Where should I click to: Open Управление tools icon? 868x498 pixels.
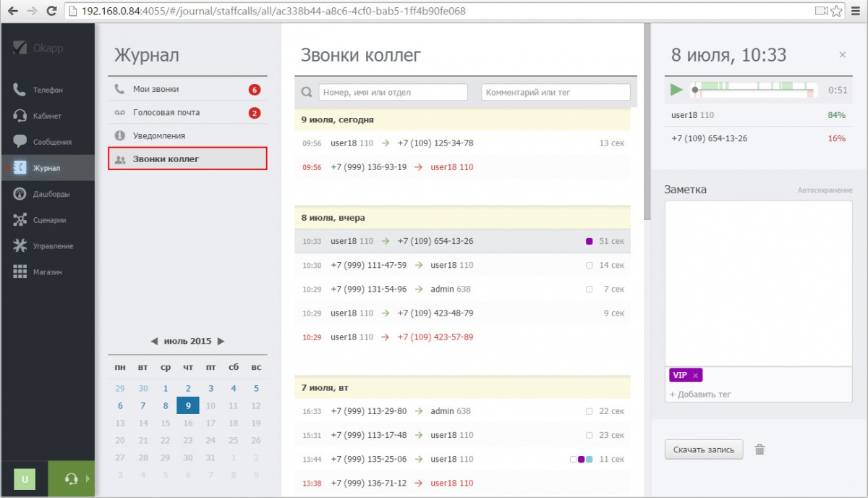[20, 246]
